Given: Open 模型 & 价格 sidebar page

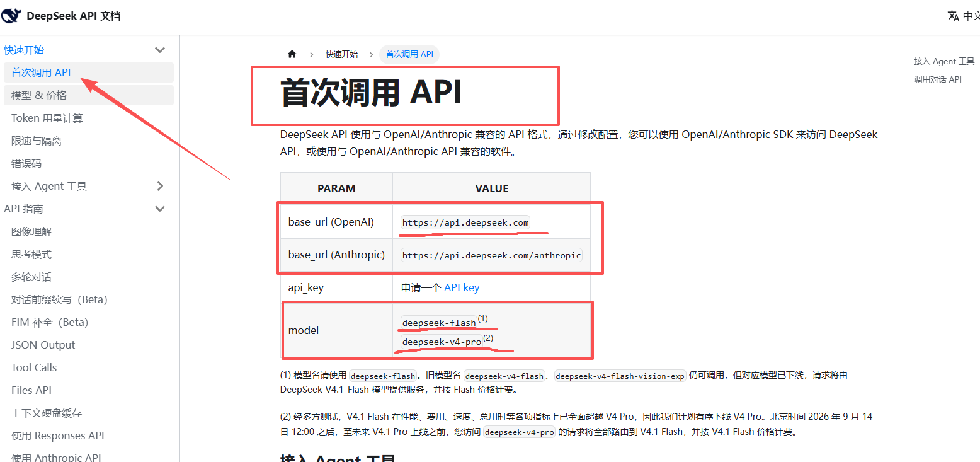Looking at the screenshot, I should 88,95.
